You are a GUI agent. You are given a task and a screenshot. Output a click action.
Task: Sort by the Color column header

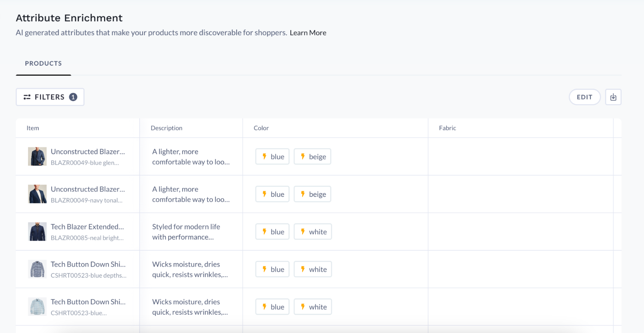[261, 128]
